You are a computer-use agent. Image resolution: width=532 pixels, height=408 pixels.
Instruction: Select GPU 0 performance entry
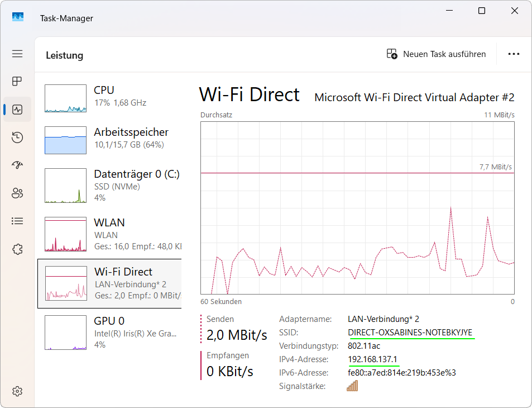[x=109, y=332]
